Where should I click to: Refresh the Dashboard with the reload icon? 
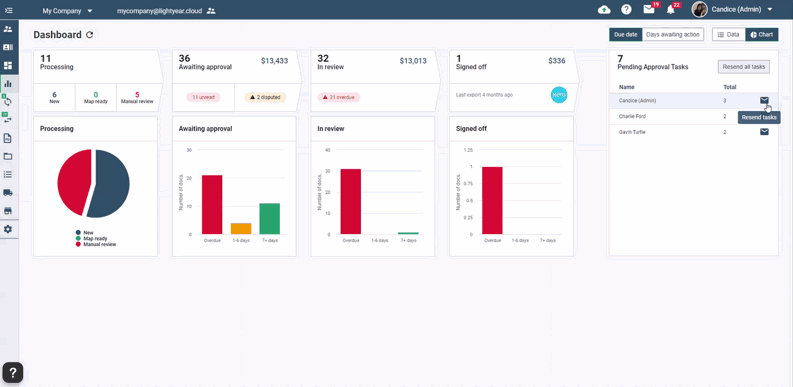click(90, 35)
